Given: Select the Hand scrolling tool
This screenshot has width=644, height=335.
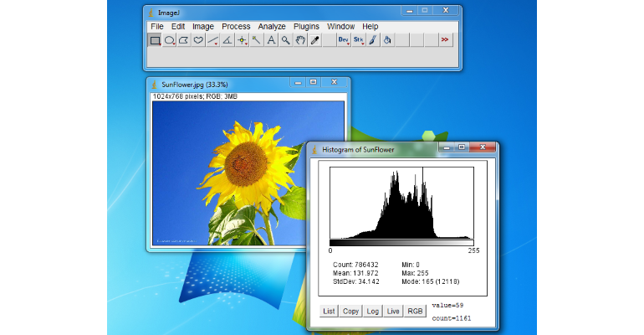Looking at the screenshot, I should point(300,40).
